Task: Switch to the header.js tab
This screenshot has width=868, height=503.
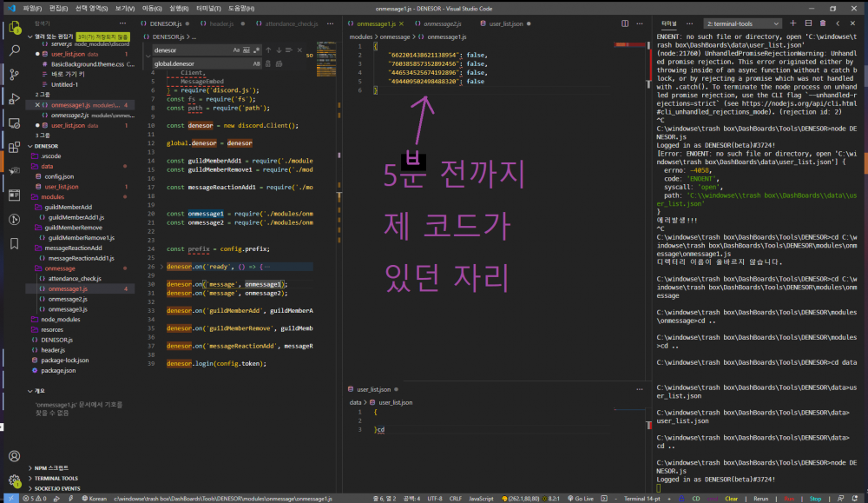Action: coord(221,23)
